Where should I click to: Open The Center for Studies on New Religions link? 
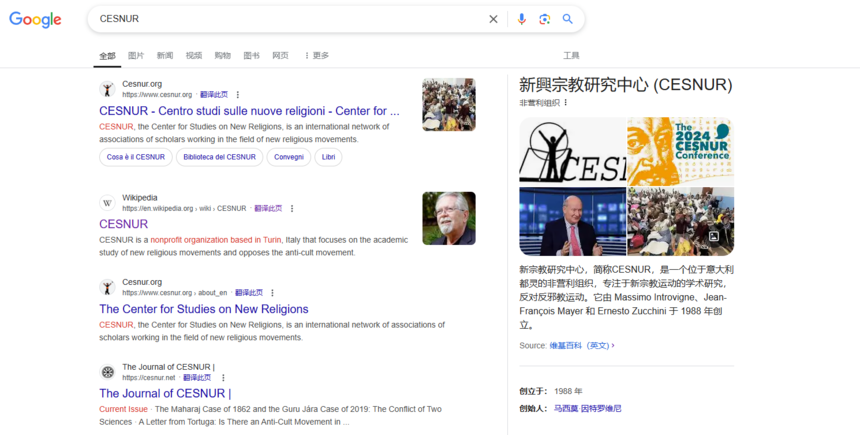pyautogui.click(x=204, y=310)
